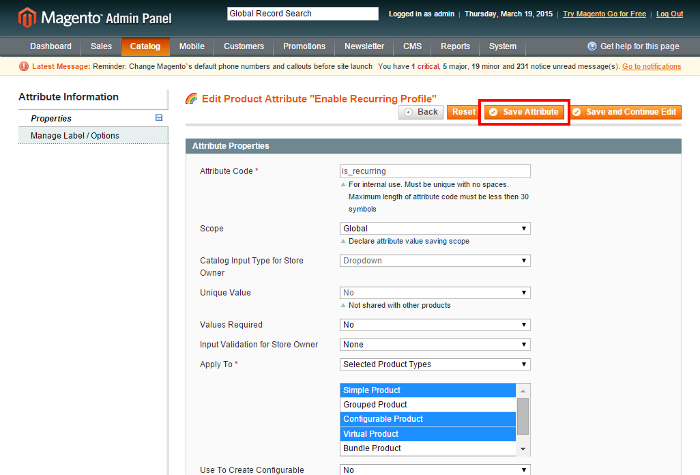Open the Sales menu
This screenshot has height=475, width=700.
coord(101,46)
